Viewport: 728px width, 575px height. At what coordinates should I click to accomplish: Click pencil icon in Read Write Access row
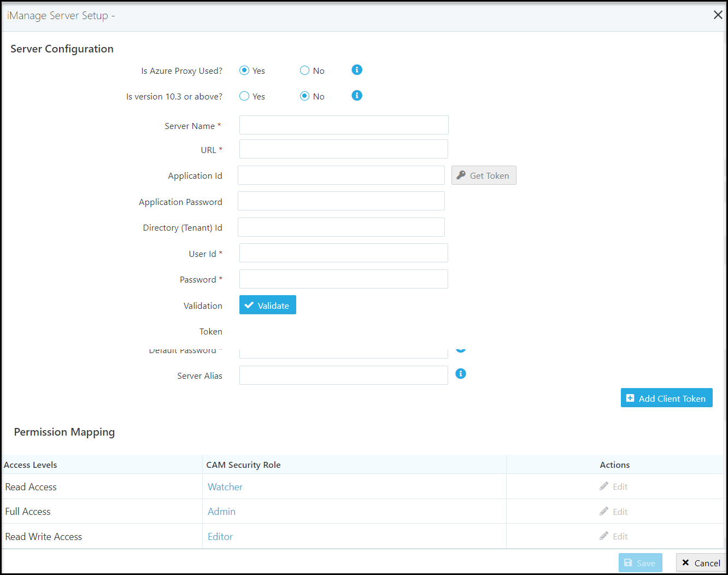(x=604, y=536)
